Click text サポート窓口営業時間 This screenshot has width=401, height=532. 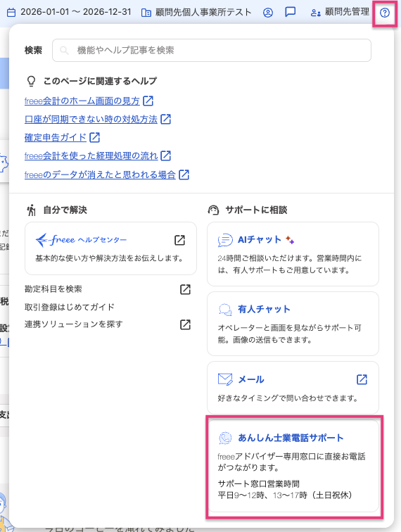pyautogui.click(x=258, y=484)
